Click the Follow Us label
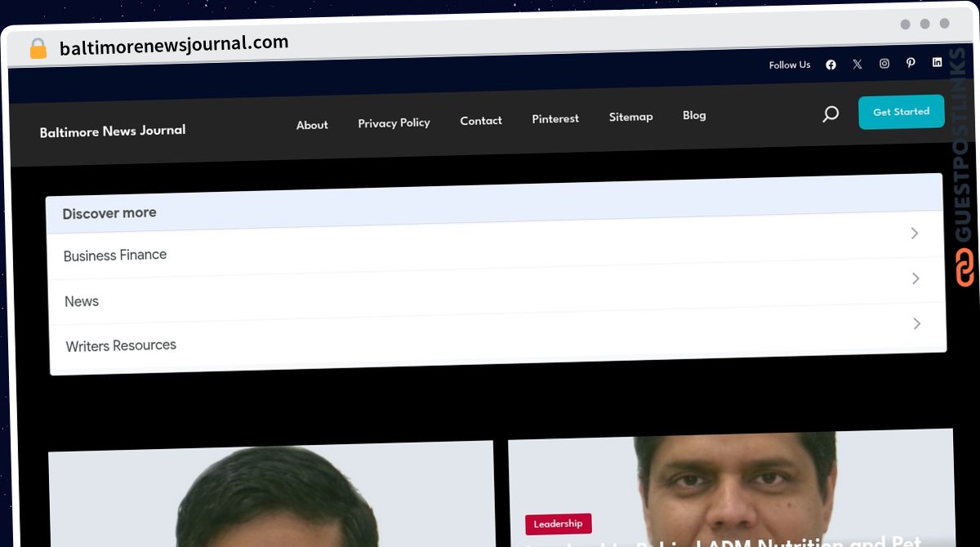Screen dimensions: 980x547 (x=790, y=65)
